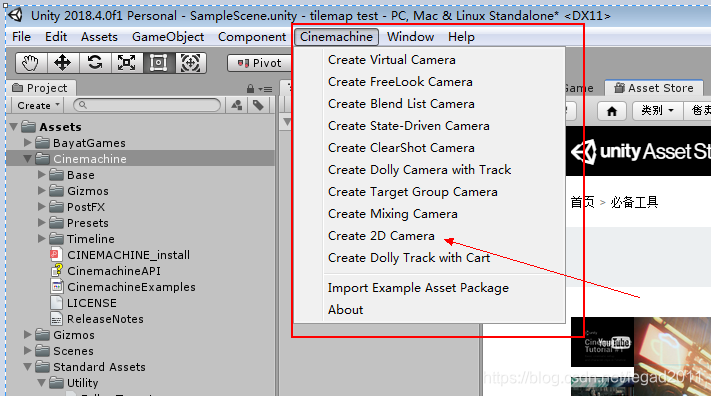Click the 必备工具 breadcrumb link
The image size is (711, 396).
click(x=634, y=202)
